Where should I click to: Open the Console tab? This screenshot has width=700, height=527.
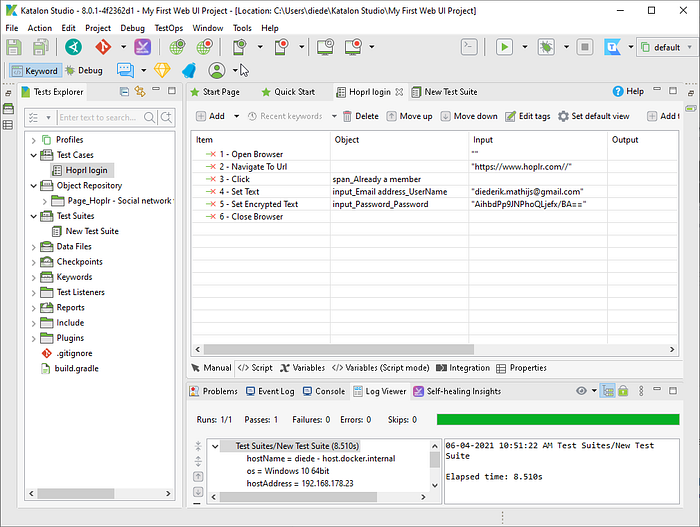[324, 391]
